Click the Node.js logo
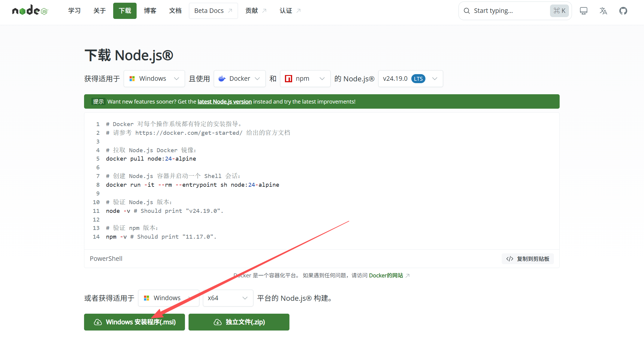The width and height of the screenshot is (644, 344). point(30,11)
